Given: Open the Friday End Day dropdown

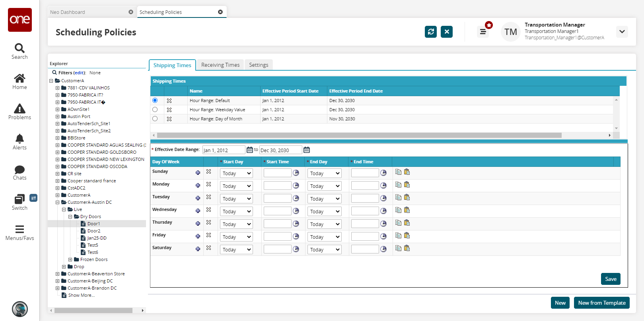Looking at the screenshot, I should tap(324, 237).
